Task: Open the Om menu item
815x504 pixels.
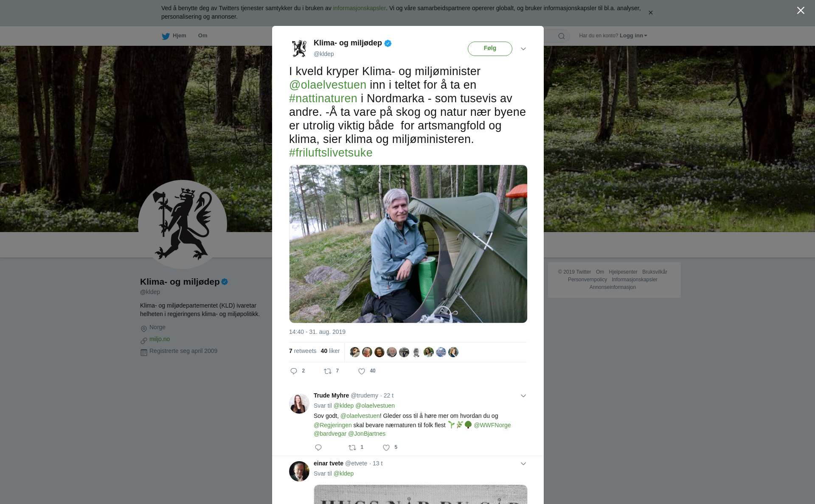Action: [x=202, y=36]
